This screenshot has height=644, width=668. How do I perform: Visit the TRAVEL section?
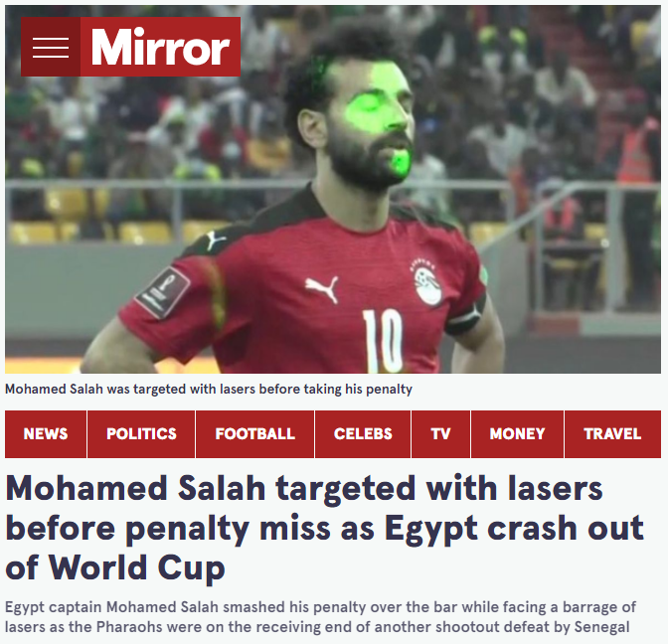pos(612,434)
